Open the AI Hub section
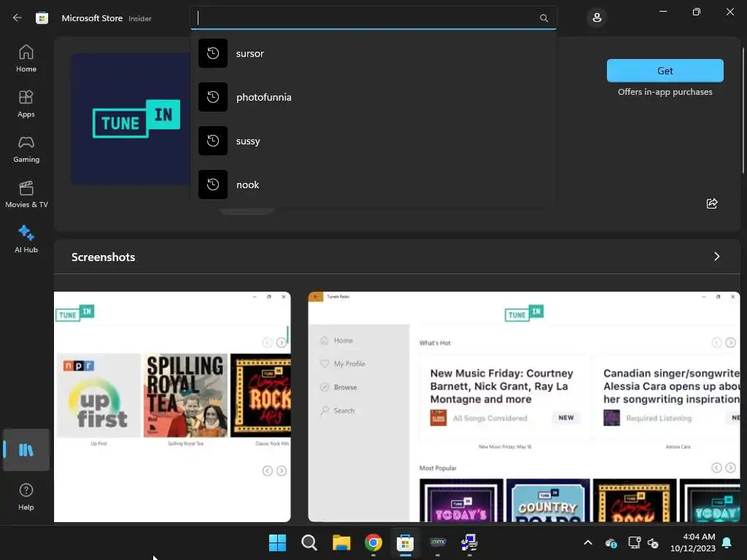This screenshot has height=560, width=747. (x=26, y=239)
